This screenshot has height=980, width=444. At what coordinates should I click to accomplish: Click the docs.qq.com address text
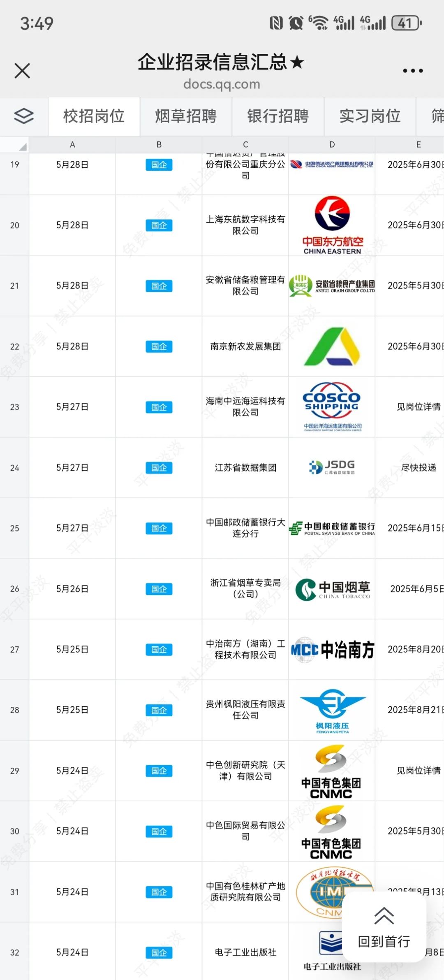(x=222, y=84)
